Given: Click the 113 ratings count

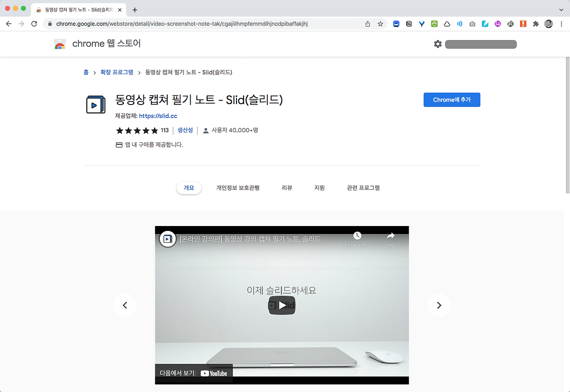Looking at the screenshot, I should pyautogui.click(x=165, y=130).
